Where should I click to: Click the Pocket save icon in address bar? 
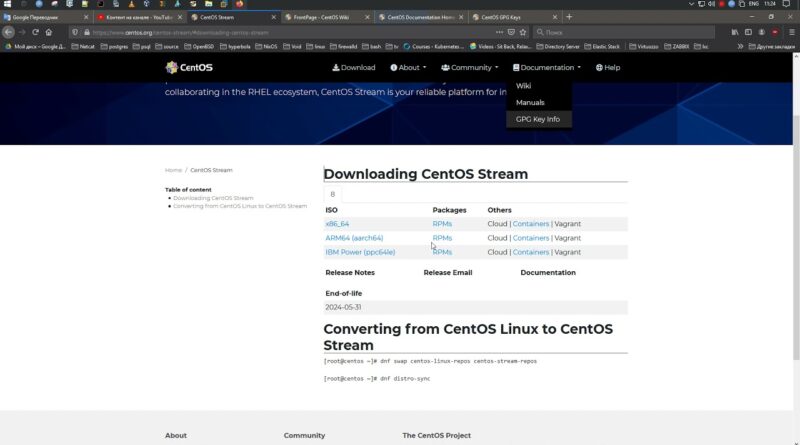pyautogui.click(x=511, y=32)
